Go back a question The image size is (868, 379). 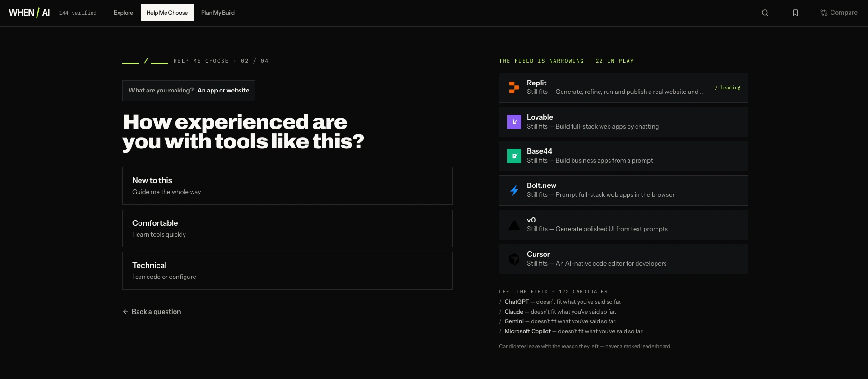click(152, 312)
